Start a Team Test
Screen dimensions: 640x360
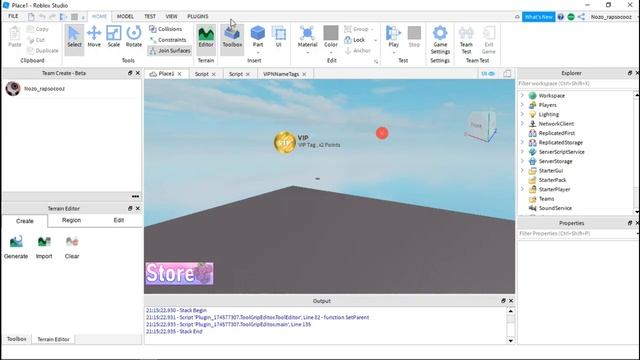pos(466,40)
